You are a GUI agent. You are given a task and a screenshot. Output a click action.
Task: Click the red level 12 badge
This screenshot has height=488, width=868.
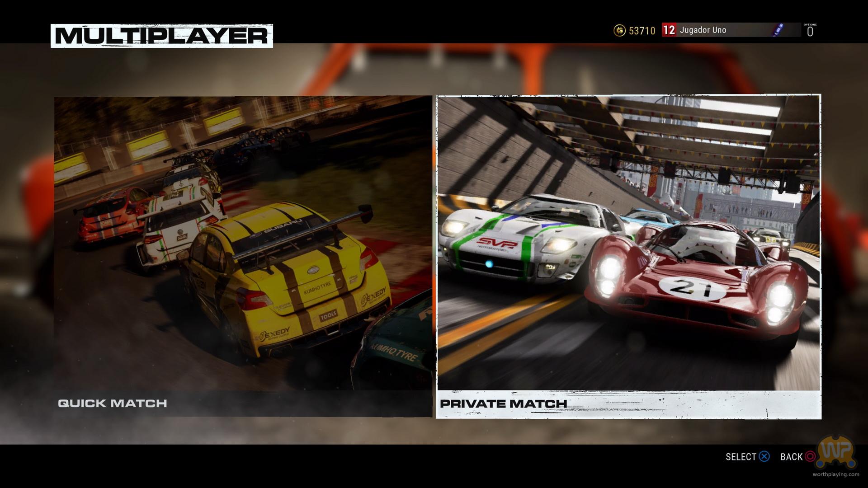(669, 30)
